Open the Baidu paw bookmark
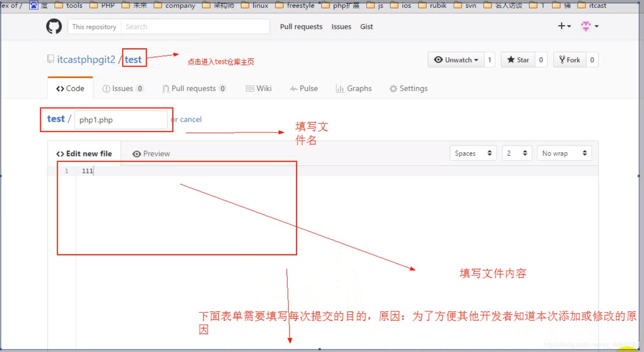The height and width of the screenshot is (352, 644). 38,5
